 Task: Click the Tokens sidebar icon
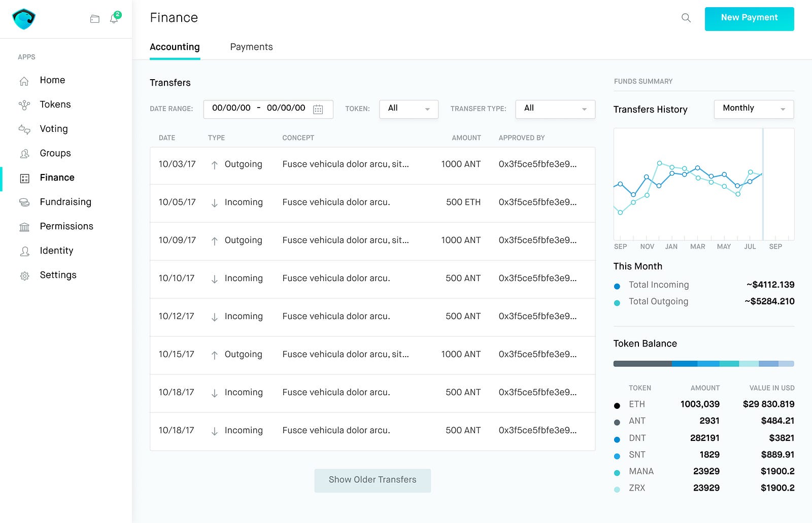(24, 105)
